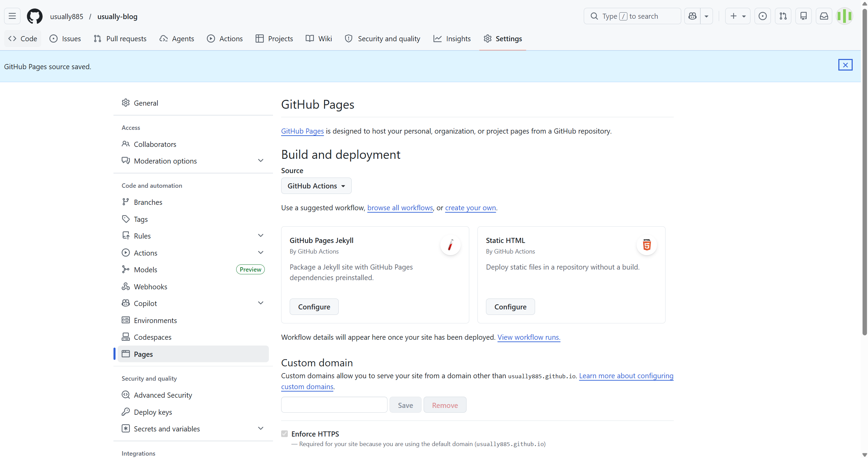Image resolution: width=868 pixels, height=458 pixels.
Task: Click the Branches icon in sidebar
Action: tap(126, 202)
